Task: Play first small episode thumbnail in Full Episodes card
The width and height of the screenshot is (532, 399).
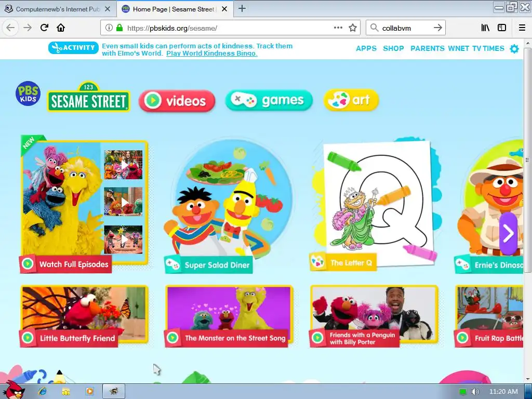Action: click(x=123, y=165)
